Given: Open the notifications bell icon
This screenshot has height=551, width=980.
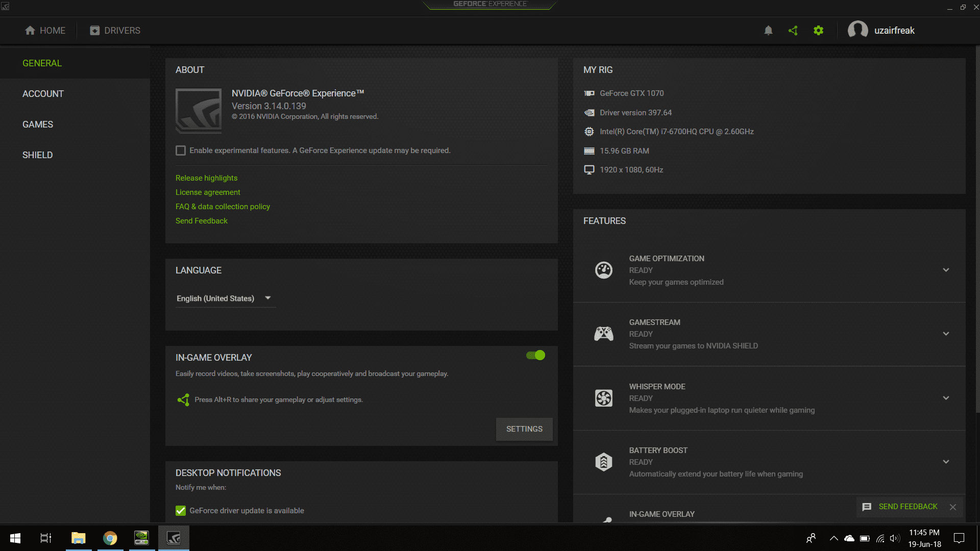Looking at the screenshot, I should 768,31.
